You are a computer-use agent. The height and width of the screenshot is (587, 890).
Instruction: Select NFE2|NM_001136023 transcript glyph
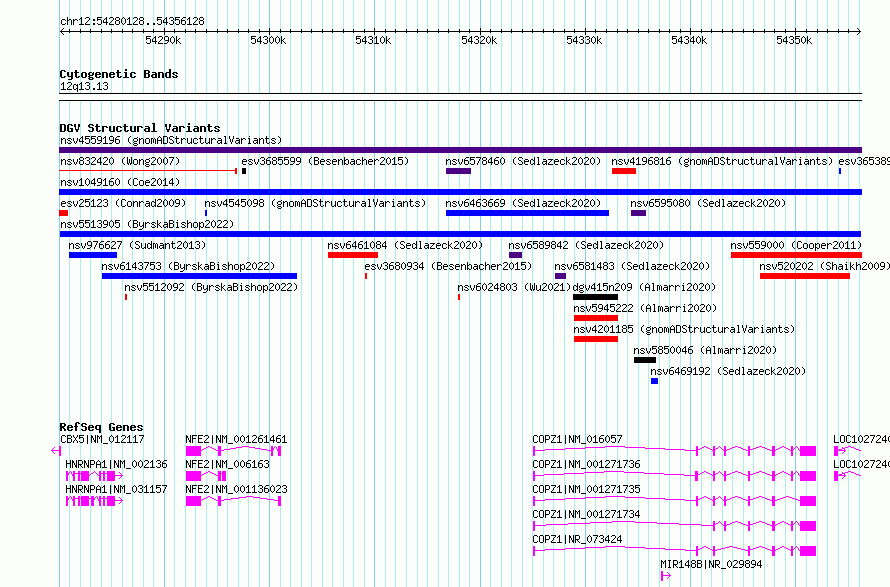tap(233, 501)
